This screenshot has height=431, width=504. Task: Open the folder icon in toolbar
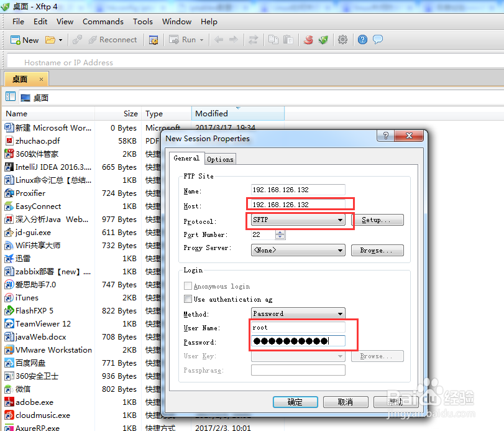click(50, 40)
